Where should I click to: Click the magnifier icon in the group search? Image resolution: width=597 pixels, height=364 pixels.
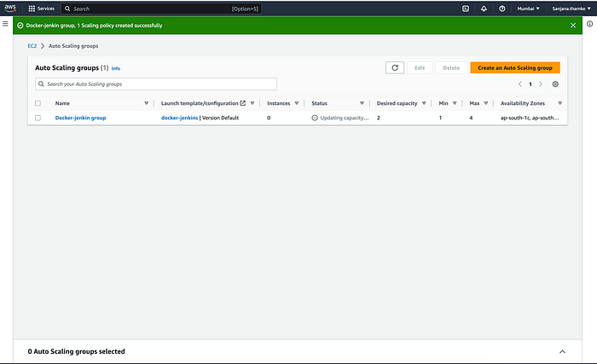pyautogui.click(x=41, y=84)
